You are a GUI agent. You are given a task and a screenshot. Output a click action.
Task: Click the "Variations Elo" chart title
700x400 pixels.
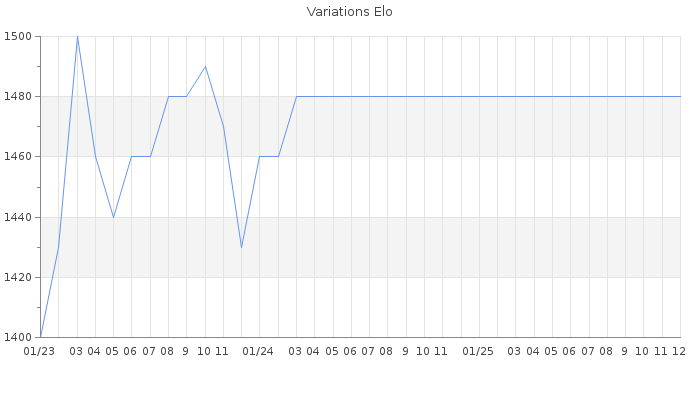(x=349, y=12)
